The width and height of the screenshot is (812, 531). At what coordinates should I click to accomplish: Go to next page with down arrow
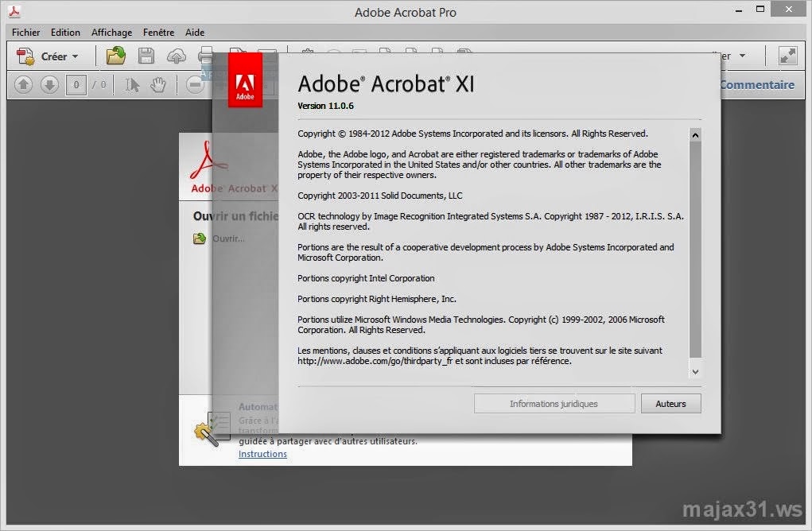click(49, 84)
